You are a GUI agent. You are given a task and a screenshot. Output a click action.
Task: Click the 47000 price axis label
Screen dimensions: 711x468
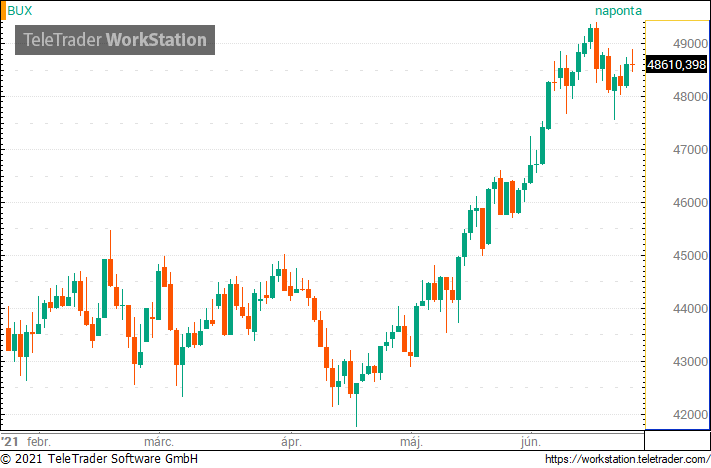[x=690, y=150]
